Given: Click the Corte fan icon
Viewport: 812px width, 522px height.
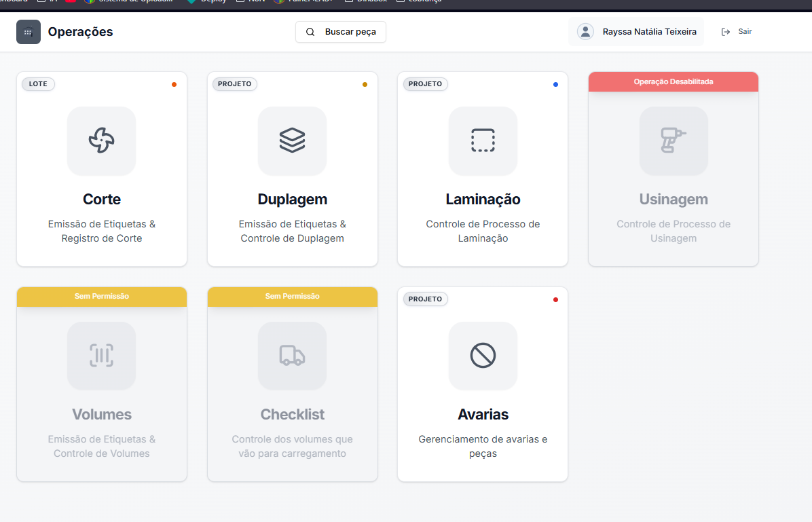Looking at the screenshot, I should click(x=102, y=141).
